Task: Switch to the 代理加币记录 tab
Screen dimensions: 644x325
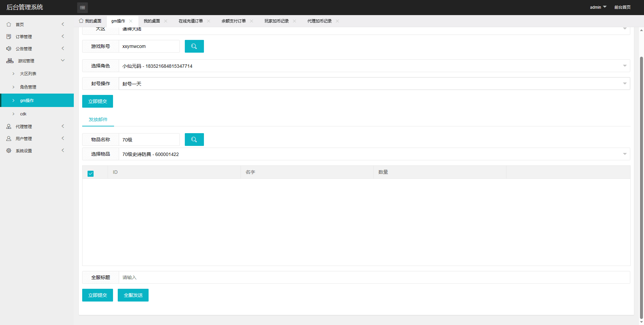Action: pyautogui.click(x=319, y=21)
